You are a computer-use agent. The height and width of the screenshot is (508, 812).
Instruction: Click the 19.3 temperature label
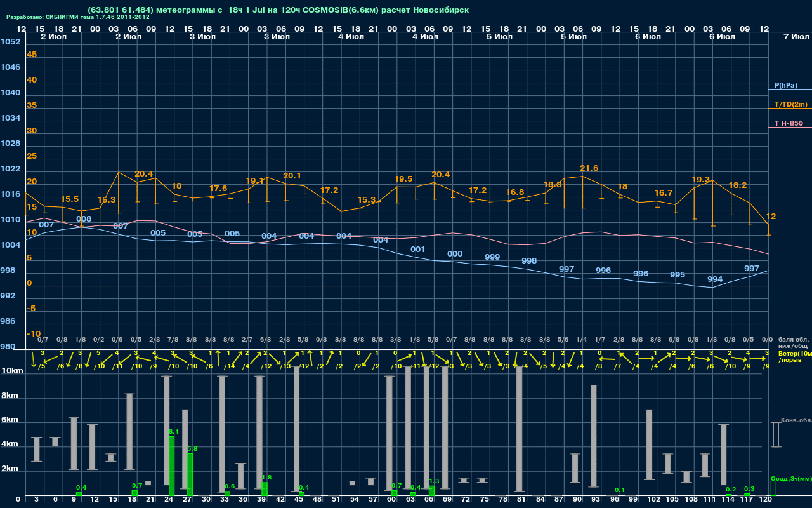coord(701,180)
